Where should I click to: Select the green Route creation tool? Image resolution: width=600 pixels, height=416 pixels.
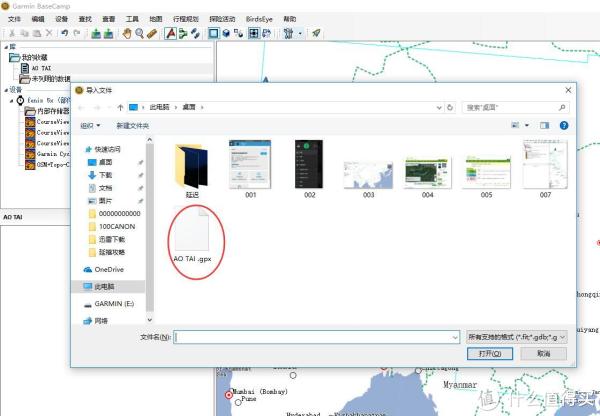(183, 33)
